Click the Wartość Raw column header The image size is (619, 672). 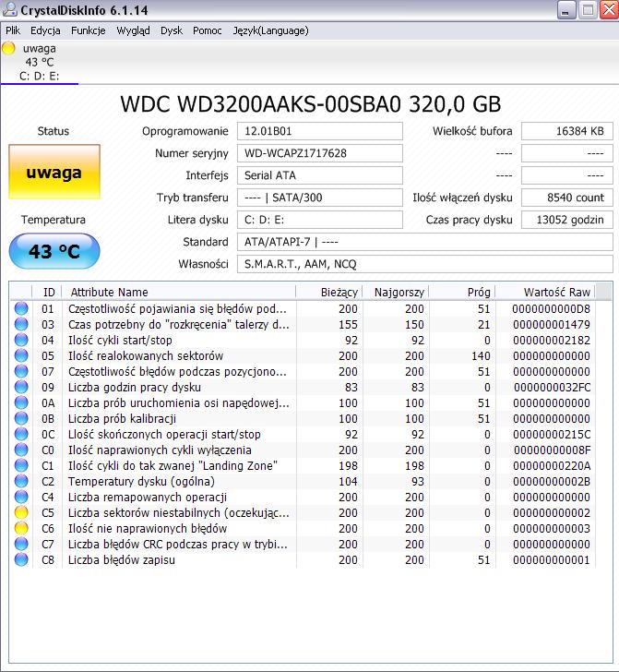click(x=545, y=292)
